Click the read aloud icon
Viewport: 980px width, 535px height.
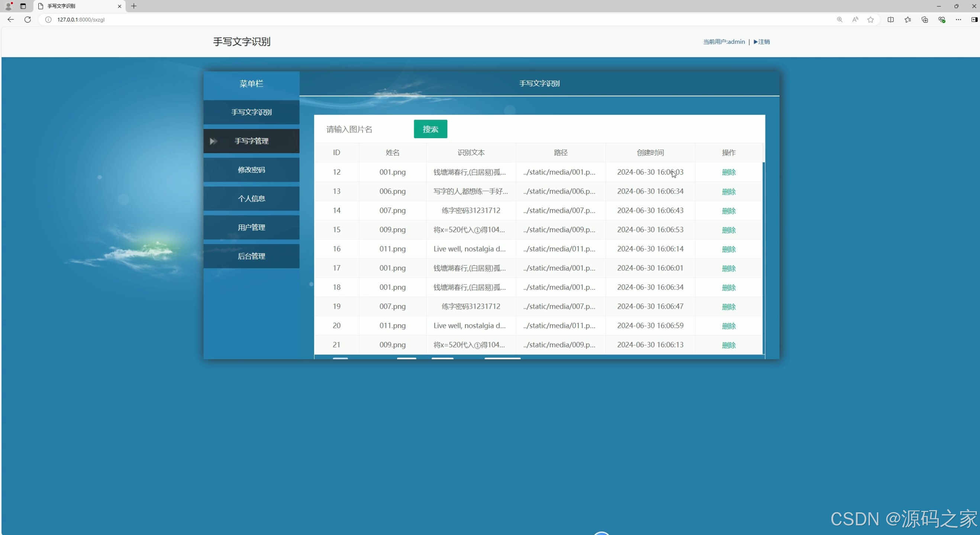click(855, 19)
